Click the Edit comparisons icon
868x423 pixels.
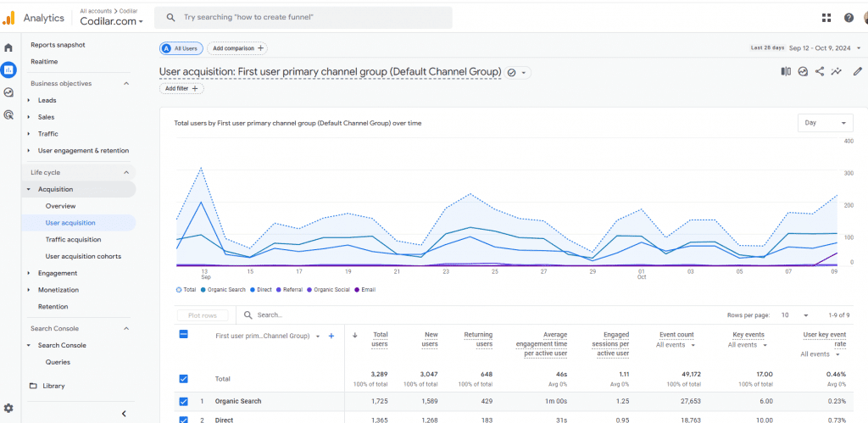[786, 71]
